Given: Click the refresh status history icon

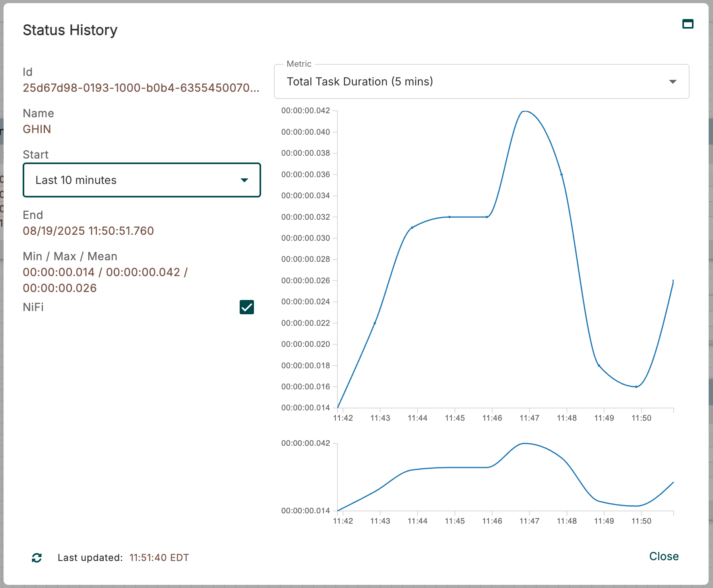Looking at the screenshot, I should click(x=37, y=558).
